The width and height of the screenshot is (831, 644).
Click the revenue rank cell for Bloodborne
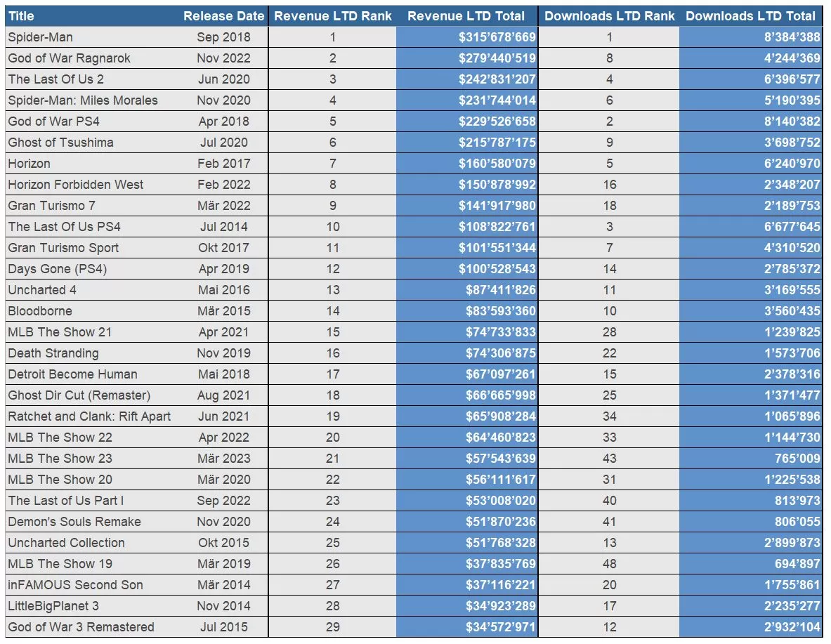coord(332,310)
